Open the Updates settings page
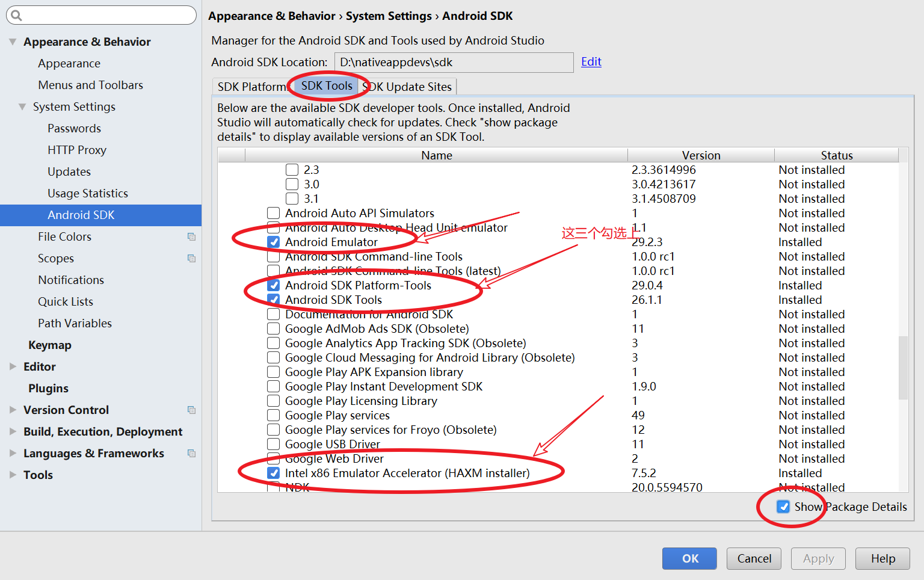924x580 pixels. [x=69, y=171]
